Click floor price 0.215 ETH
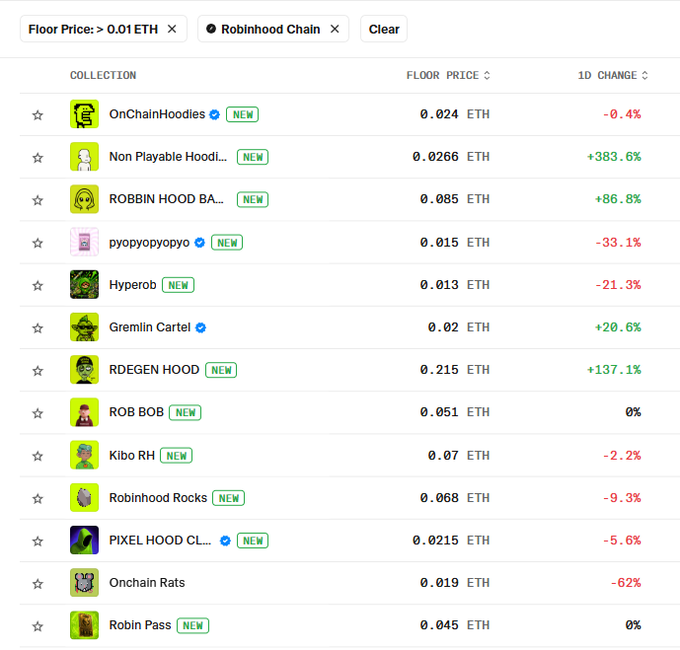Viewport: 680px width, 650px height. coord(454,369)
